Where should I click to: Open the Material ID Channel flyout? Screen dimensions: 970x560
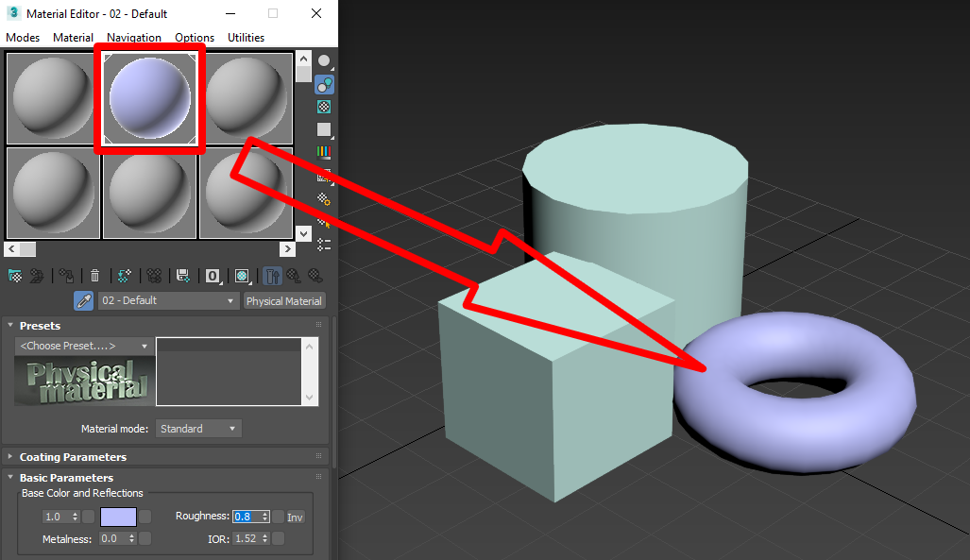pos(213,276)
